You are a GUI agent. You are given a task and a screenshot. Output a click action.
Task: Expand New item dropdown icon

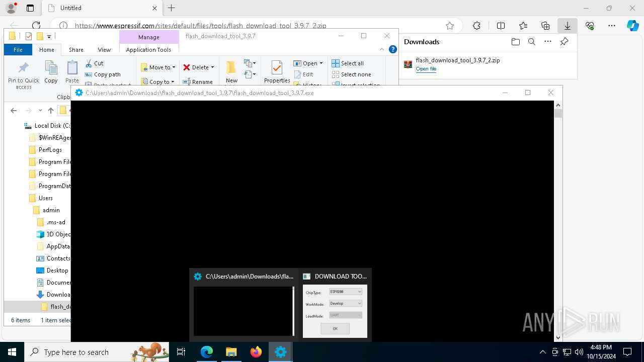click(250, 63)
